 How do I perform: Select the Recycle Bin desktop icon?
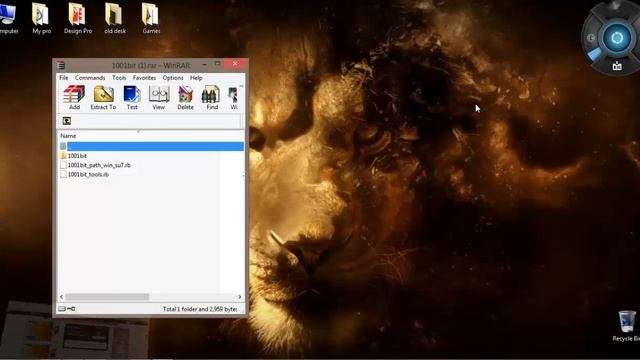(x=627, y=326)
